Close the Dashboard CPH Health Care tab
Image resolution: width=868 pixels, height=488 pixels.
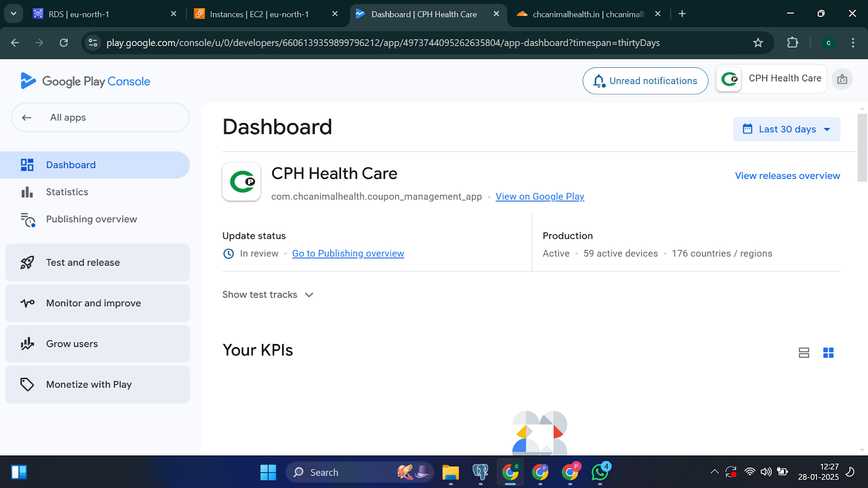(x=496, y=14)
